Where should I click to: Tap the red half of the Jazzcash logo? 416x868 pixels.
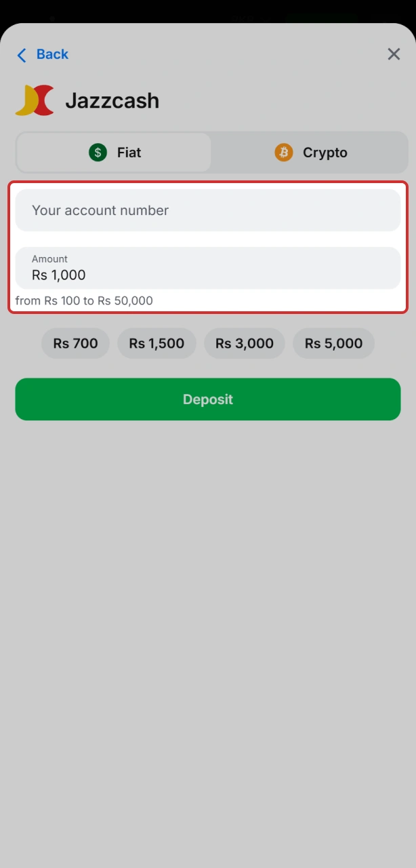tap(43, 100)
